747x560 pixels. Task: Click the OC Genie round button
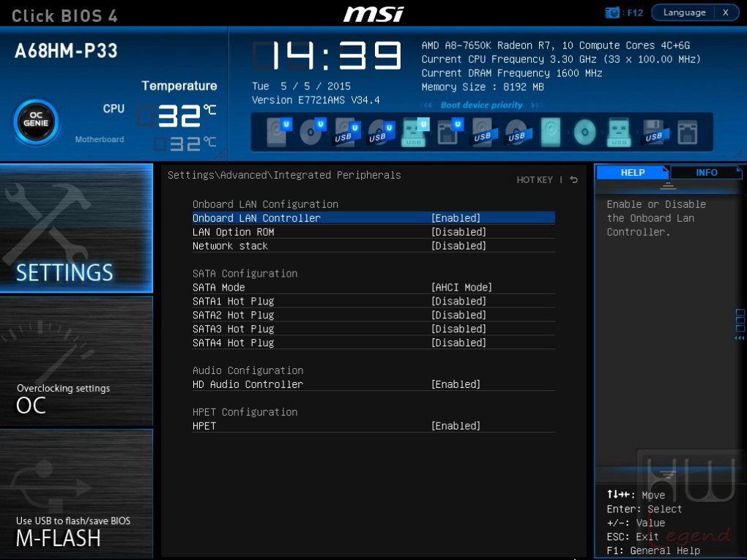[x=36, y=122]
